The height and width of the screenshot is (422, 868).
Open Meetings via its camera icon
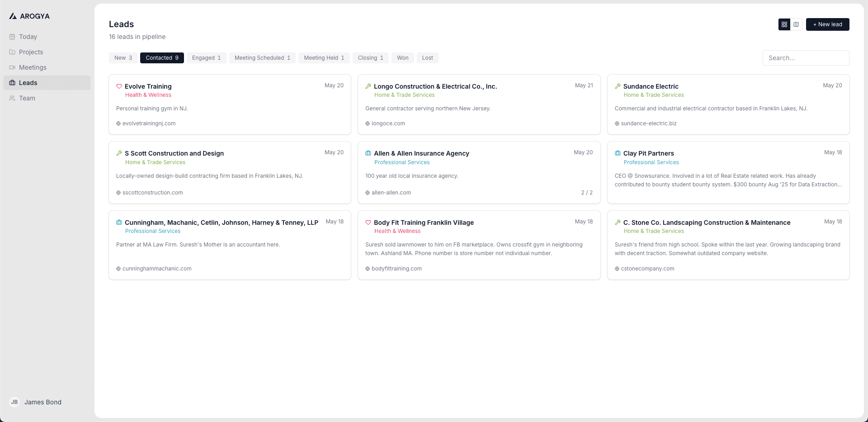coord(12,67)
